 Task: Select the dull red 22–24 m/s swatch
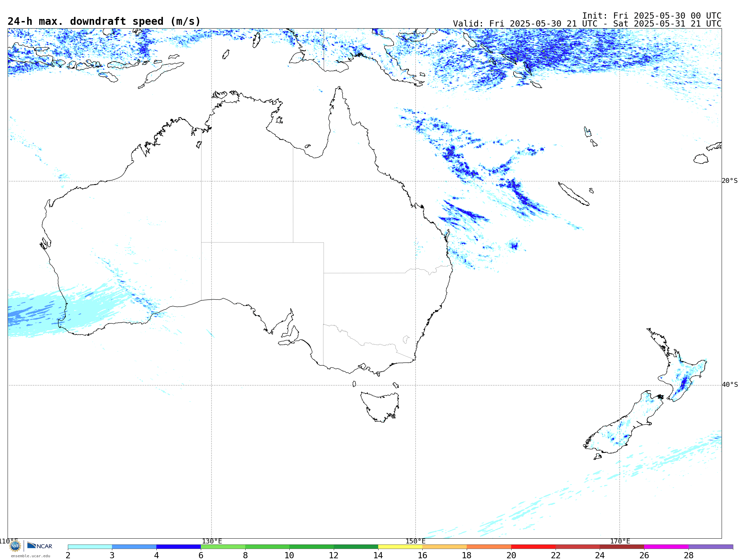click(578, 547)
